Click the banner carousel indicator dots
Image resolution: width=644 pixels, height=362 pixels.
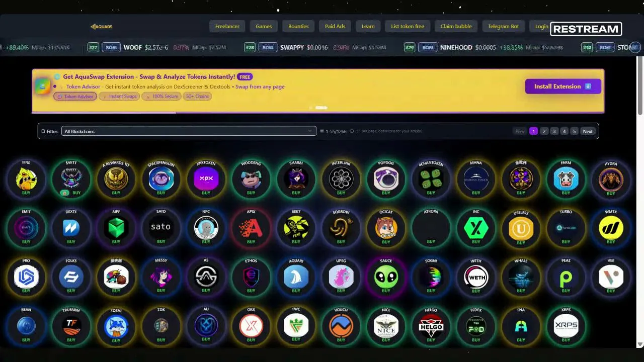coord(318,108)
